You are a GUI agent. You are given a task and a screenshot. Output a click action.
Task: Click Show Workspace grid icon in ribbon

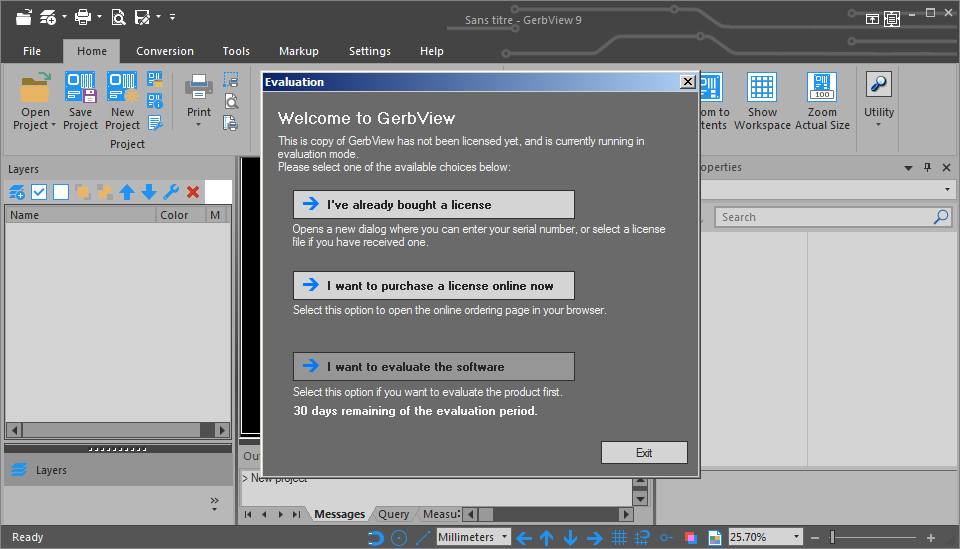click(762, 87)
